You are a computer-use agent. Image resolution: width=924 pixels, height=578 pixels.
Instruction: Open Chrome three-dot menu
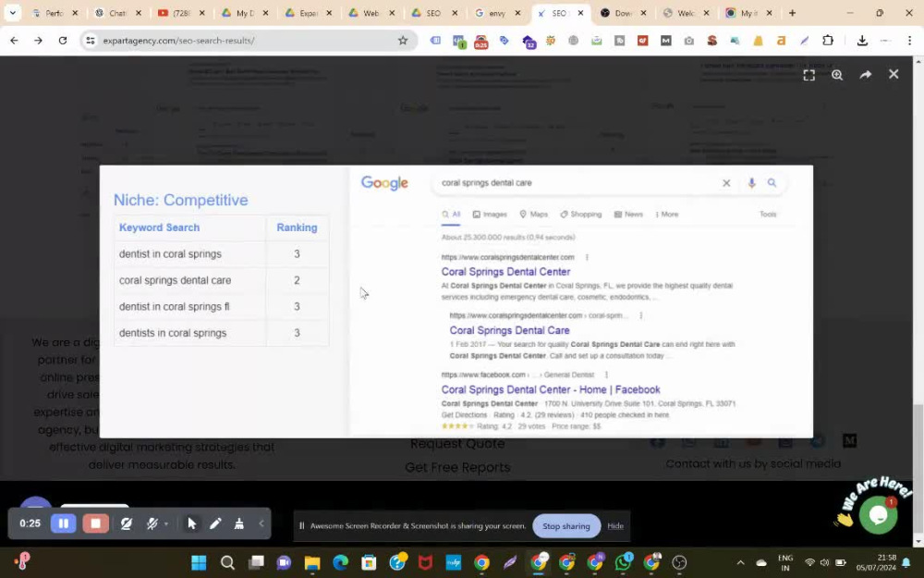[x=909, y=40]
